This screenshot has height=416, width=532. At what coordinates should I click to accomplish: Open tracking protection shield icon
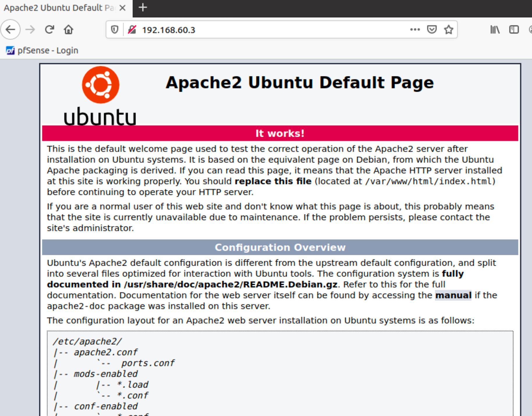pos(115,29)
